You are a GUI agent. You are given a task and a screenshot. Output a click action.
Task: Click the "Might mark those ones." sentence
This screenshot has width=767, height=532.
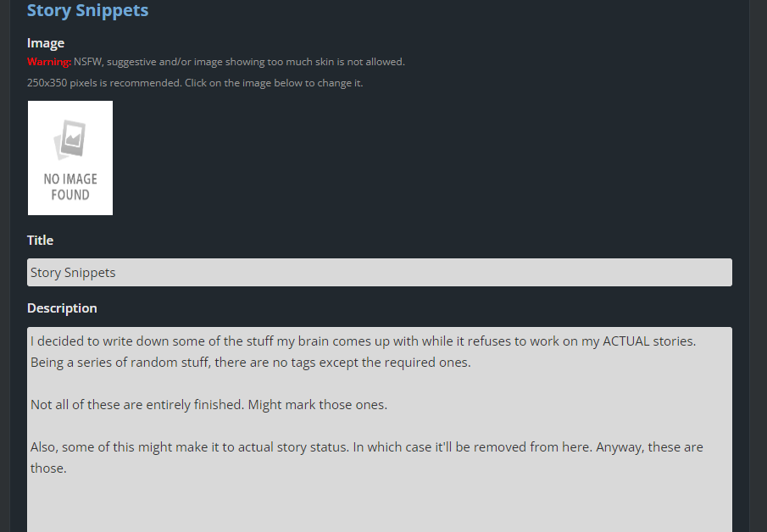[318, 405]
